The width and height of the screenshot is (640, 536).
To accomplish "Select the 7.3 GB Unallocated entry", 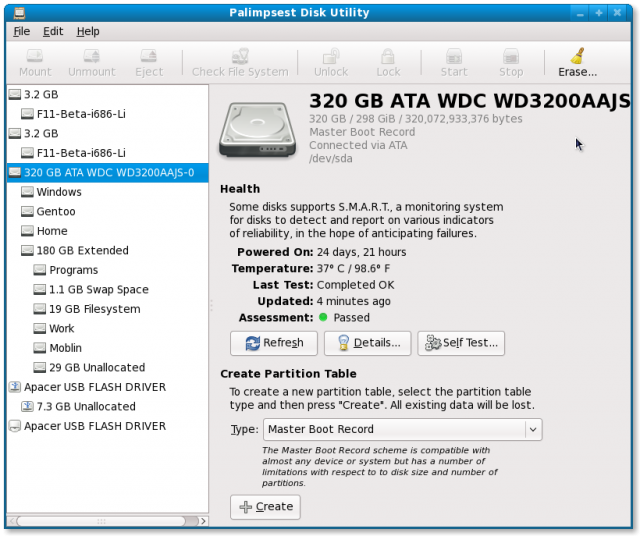I will (x=108, y=406).
